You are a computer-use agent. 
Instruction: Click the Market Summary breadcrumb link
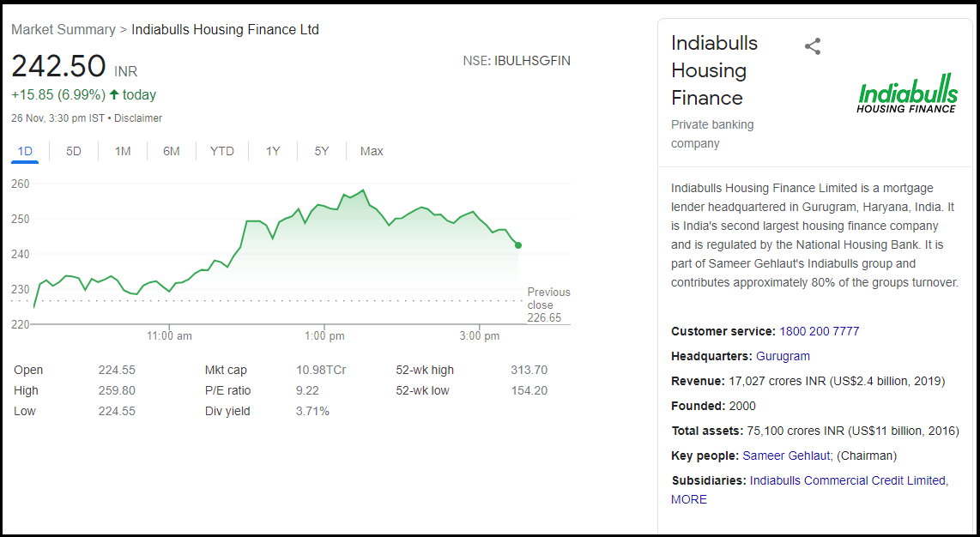click(64, 29)
